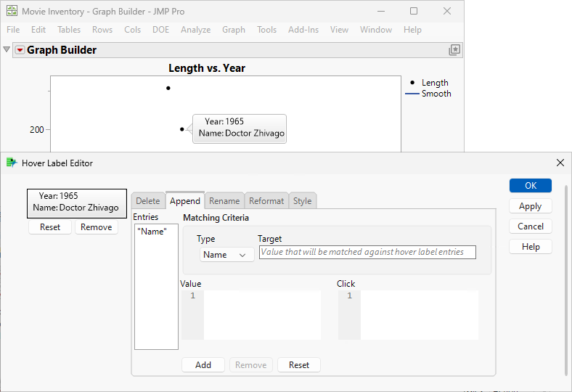
Task: Click the Apply button
Action: click(530, 206)
